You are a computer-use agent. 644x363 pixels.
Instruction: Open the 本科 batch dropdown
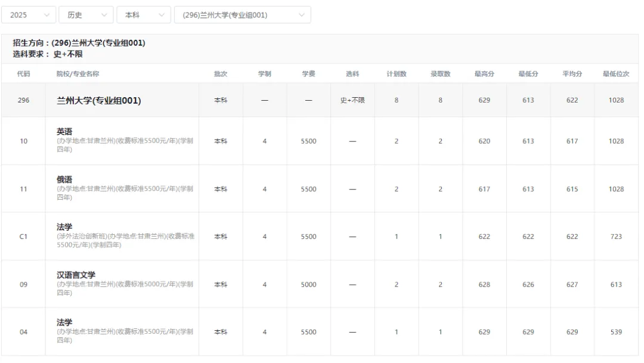144,15
